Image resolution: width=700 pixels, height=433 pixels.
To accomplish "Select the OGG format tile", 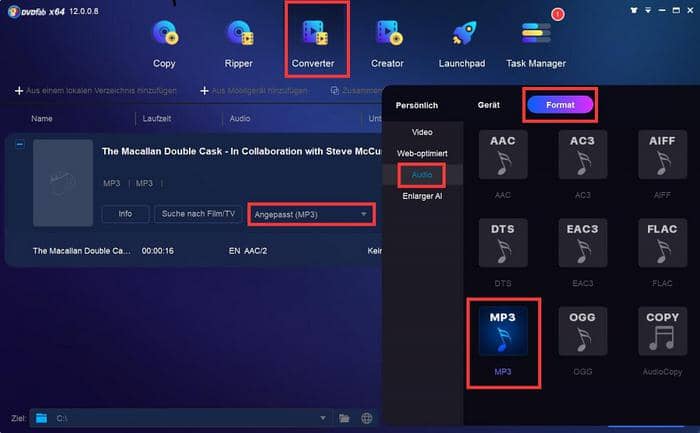I will click(x=583, y=341).
